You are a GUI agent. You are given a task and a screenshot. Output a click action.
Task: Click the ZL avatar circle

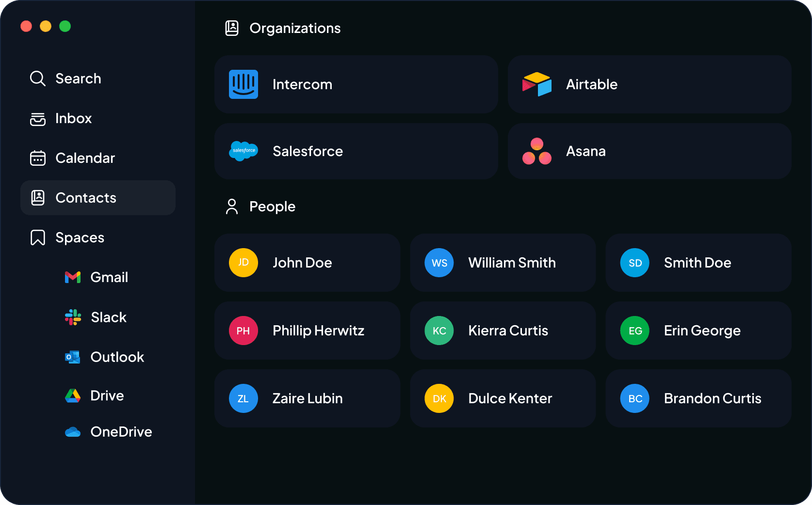244,398
